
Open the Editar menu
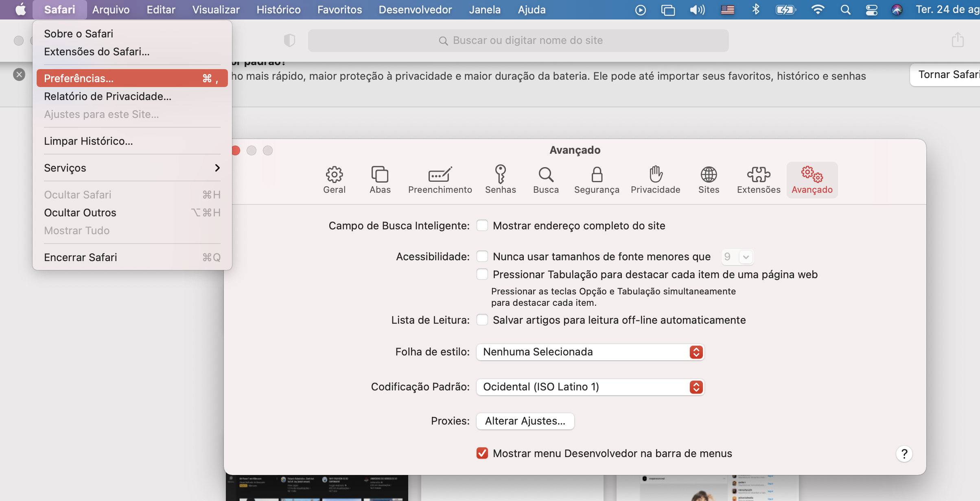coord(161,9)
